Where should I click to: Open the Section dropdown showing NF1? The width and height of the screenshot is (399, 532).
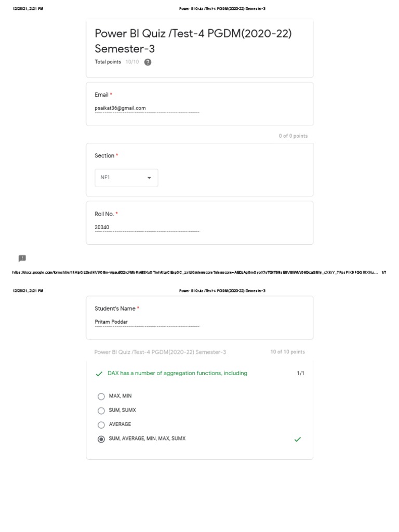point(126,178)
